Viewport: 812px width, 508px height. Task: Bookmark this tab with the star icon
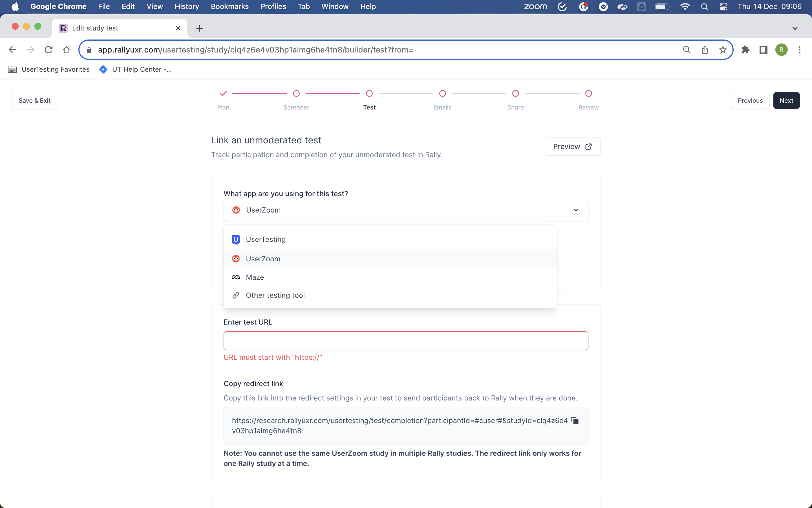coord(723,50)
